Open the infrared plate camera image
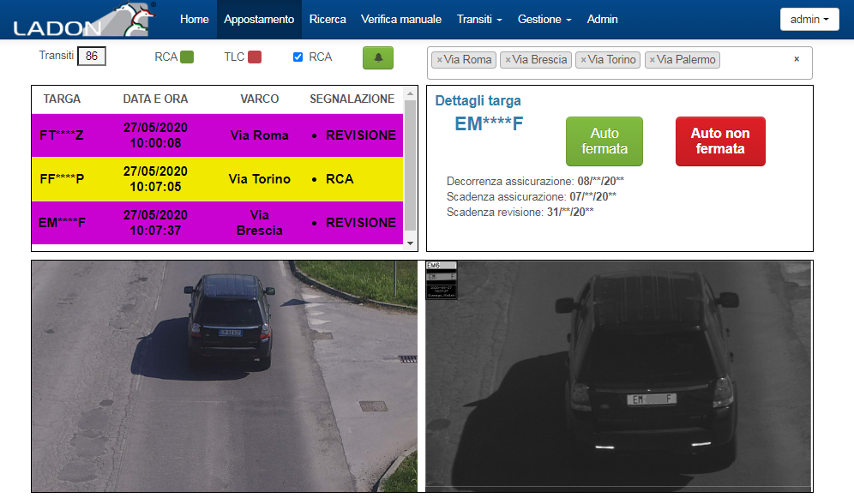 pyautogui.click(x=619, y=376)
